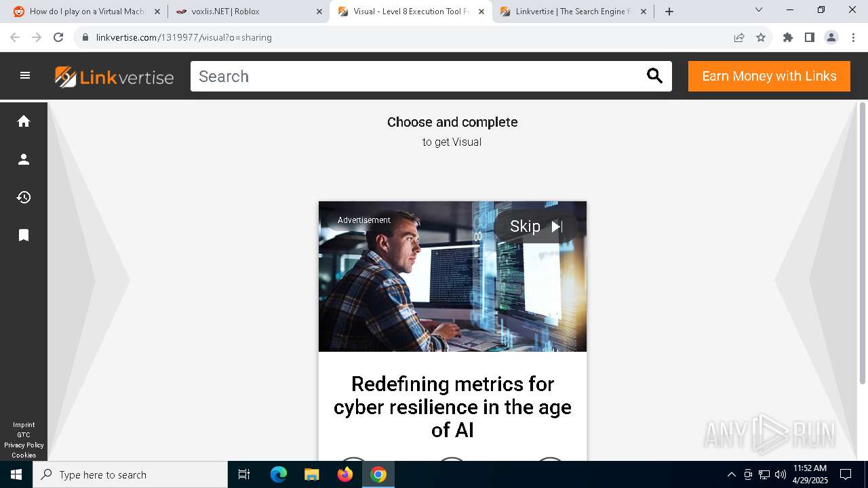Open tab search dropdown arrow
Viewport: 868px width, 488px height.
tap(759, 9)
